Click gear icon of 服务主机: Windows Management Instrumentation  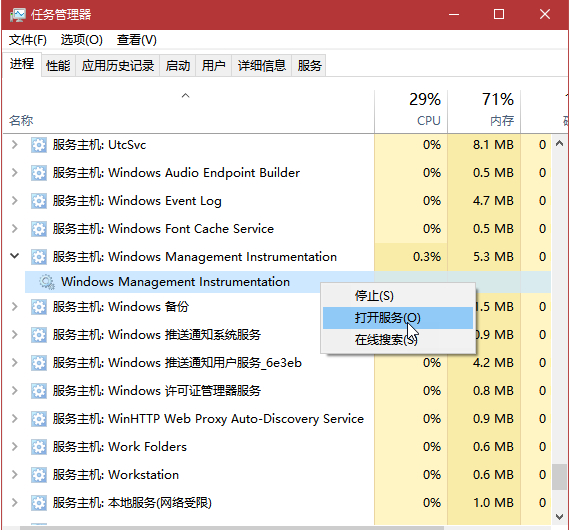coord(39,257)
